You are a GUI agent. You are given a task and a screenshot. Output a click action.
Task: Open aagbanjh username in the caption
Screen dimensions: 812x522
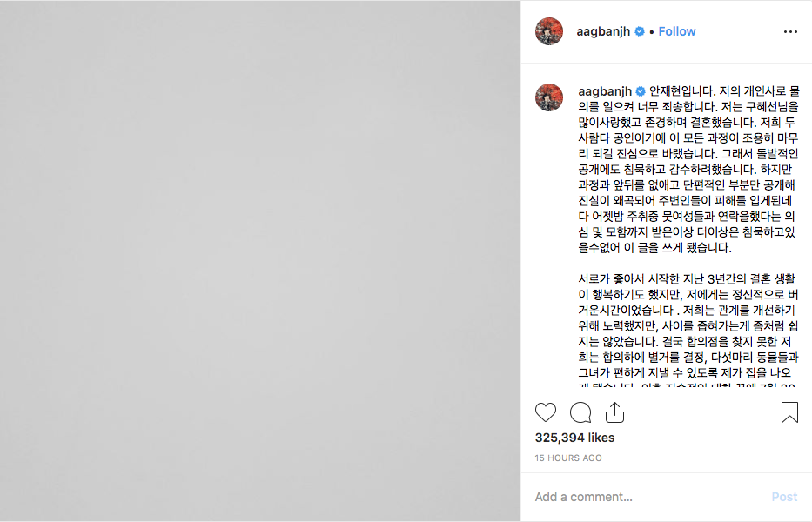tap(605, 91)
